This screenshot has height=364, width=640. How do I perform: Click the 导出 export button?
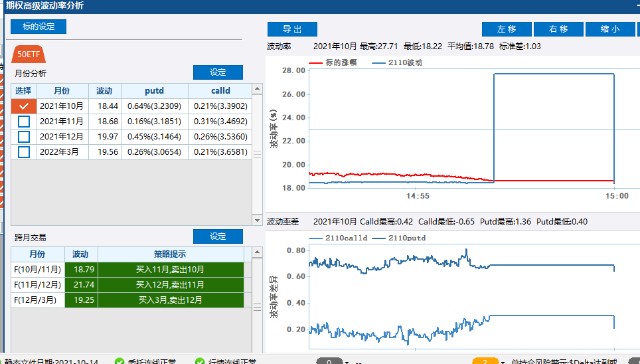[x=292, y=29]
